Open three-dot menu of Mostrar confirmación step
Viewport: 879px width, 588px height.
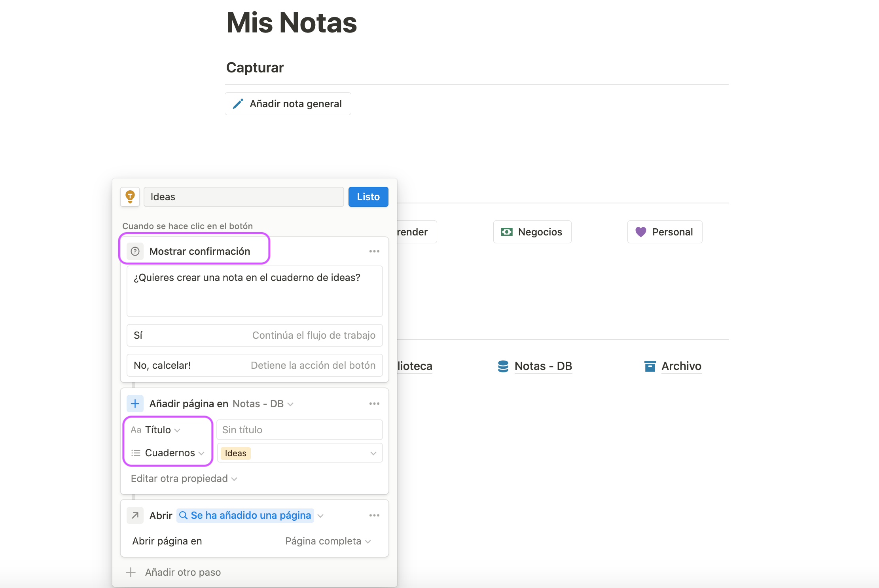(374, 251)
